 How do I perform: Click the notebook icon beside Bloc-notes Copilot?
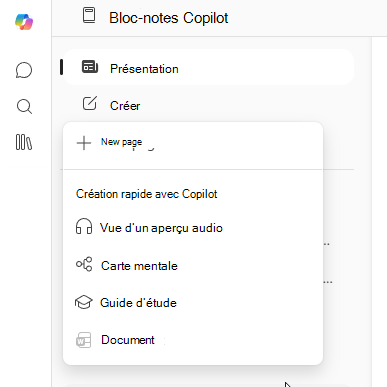[89, 15]
